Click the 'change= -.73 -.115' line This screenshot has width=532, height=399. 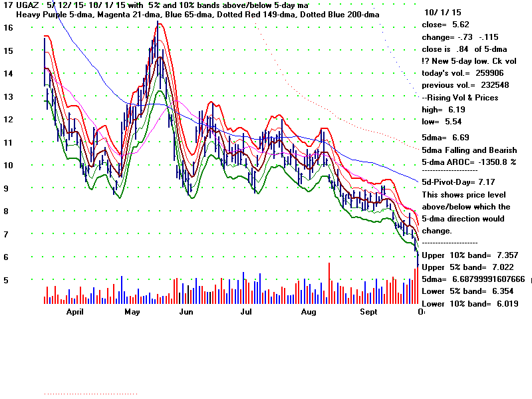coord(460,37)
